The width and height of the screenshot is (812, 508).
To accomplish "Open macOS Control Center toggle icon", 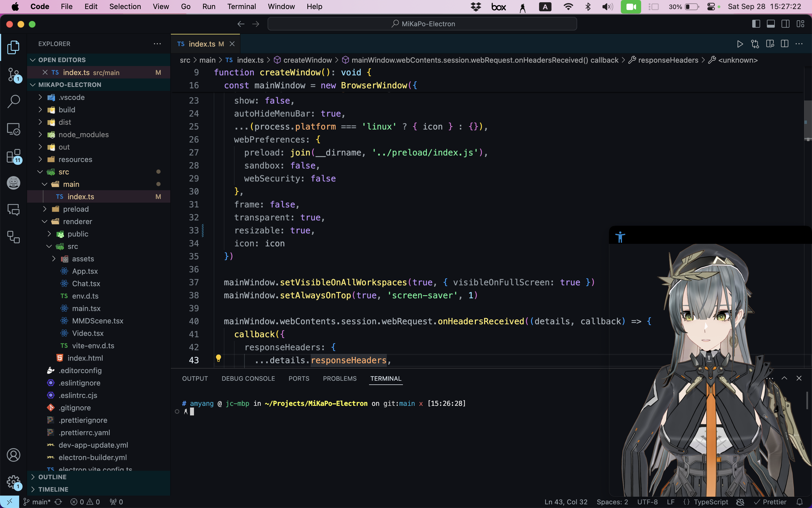I will pos(711,7).
